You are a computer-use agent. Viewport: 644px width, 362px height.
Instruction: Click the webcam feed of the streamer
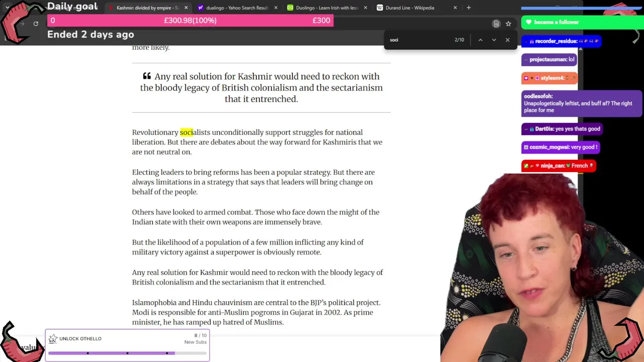tap(542, 268)
